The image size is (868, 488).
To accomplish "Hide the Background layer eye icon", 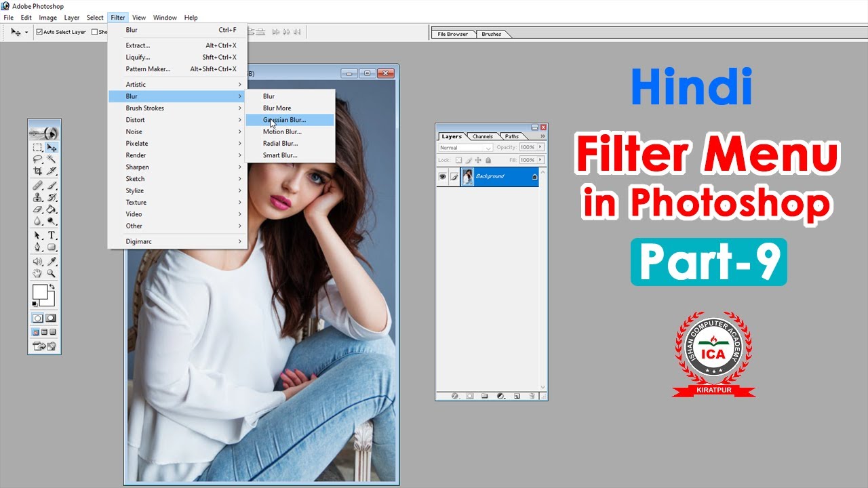I will (442, 177).
